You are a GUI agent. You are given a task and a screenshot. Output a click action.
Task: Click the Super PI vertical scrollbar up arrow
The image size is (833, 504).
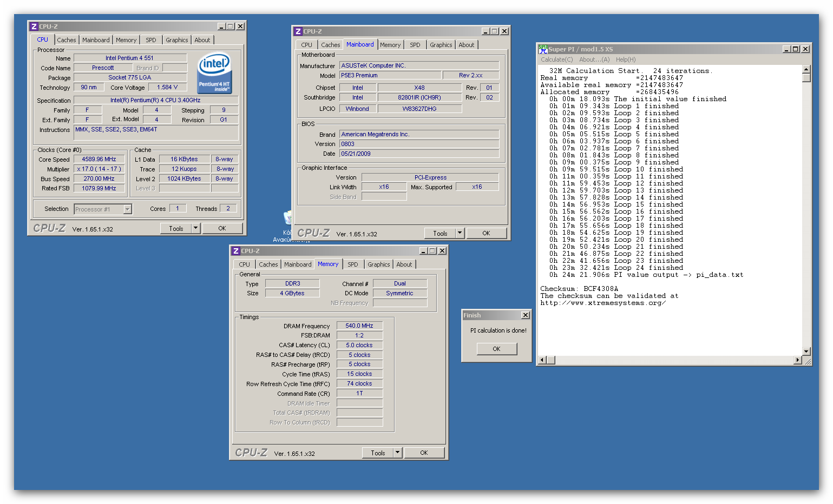pyautogui.click(x=806, y=69)
